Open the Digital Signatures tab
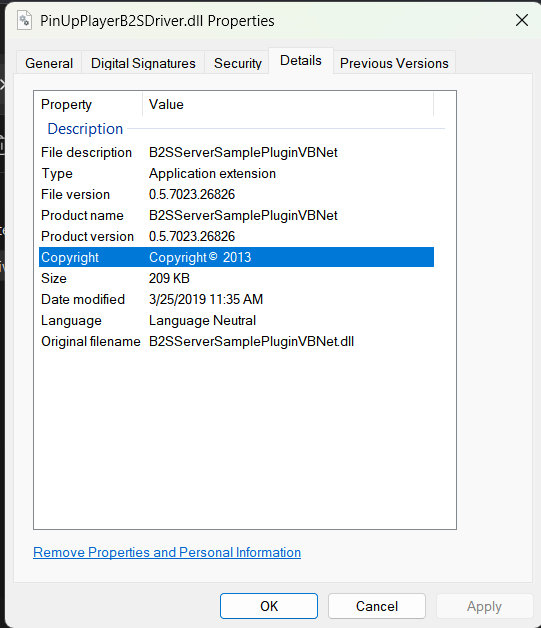Viewport: 541px width, 628px height. coord(143,63)
